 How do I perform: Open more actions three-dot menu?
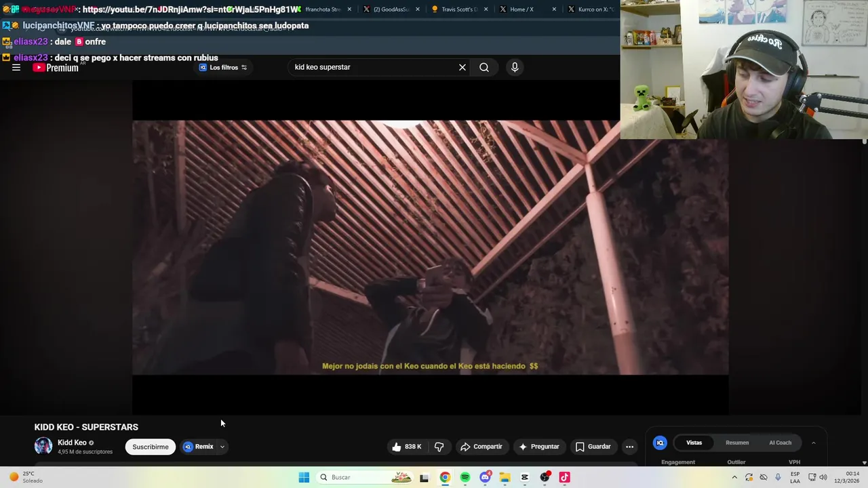click(629, 447)
